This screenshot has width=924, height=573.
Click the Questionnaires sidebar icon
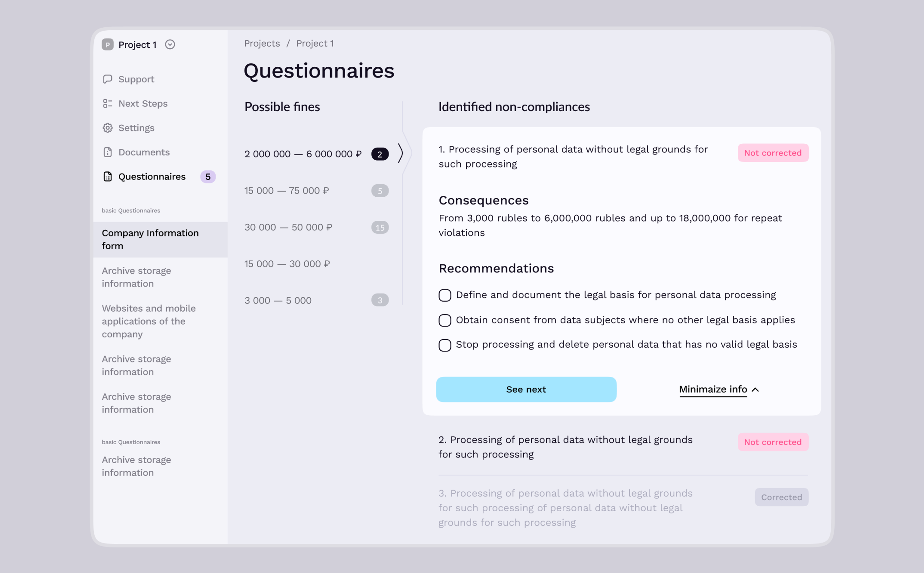coord(108,177)
